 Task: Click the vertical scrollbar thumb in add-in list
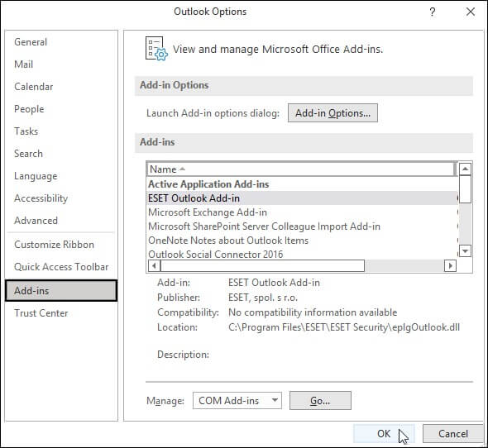point(466,189)
